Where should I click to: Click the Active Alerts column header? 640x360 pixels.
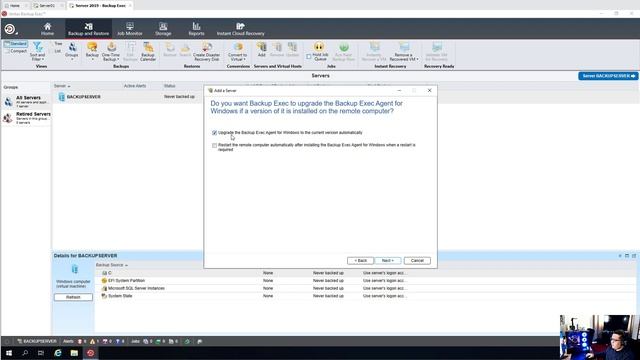[x=135, y=86]
